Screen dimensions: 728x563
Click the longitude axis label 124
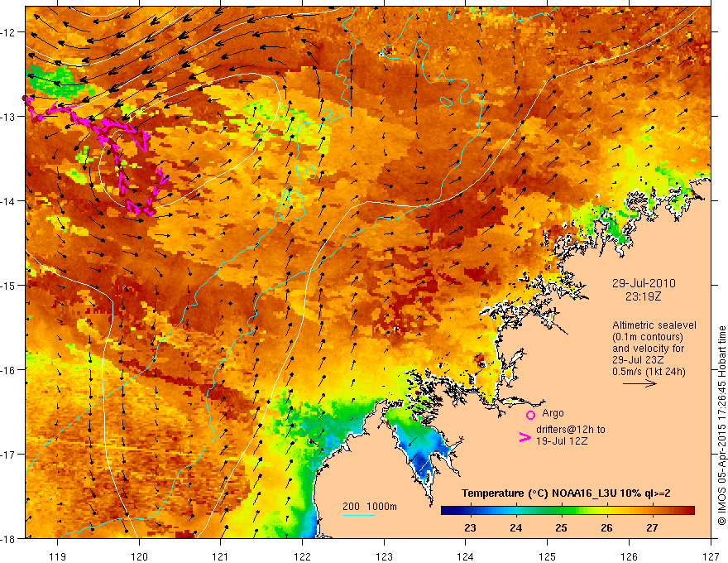pyautogui.click(x=466, y=556)
